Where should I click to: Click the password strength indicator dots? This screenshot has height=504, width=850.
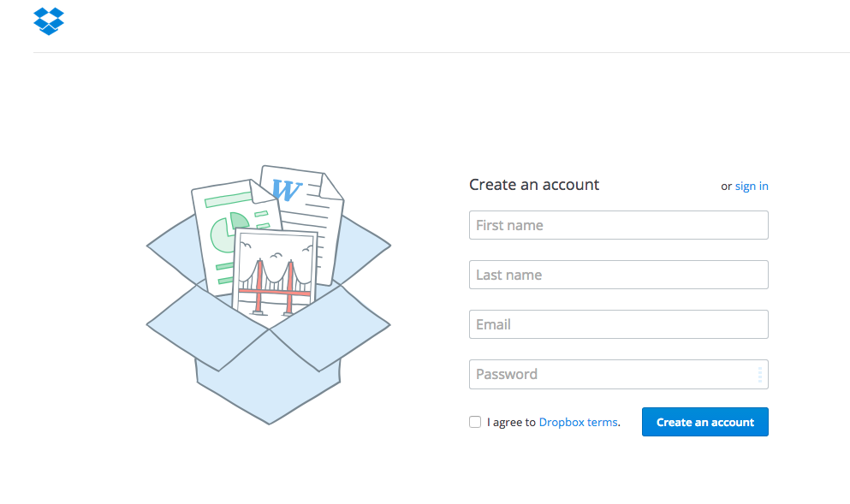[759, 375]
